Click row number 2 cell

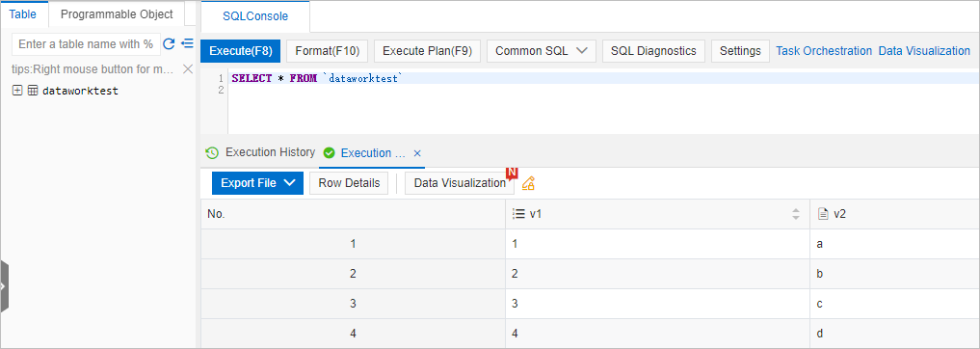click(x=353, y=274)
